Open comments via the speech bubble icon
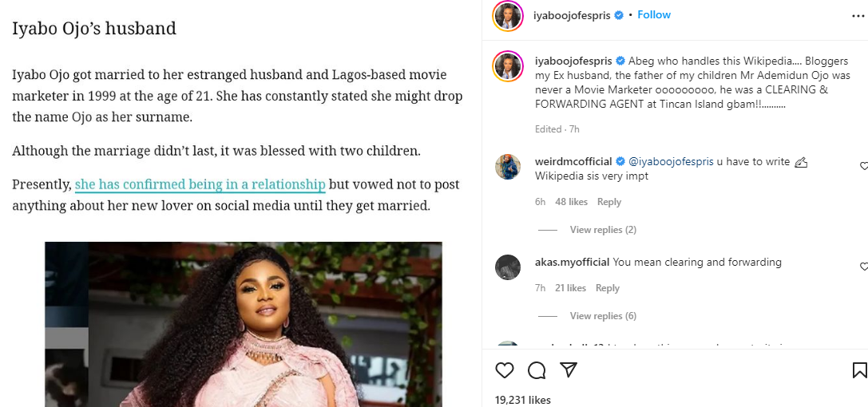Viewport: 868px width, 407px height. [x=537, y=370]
